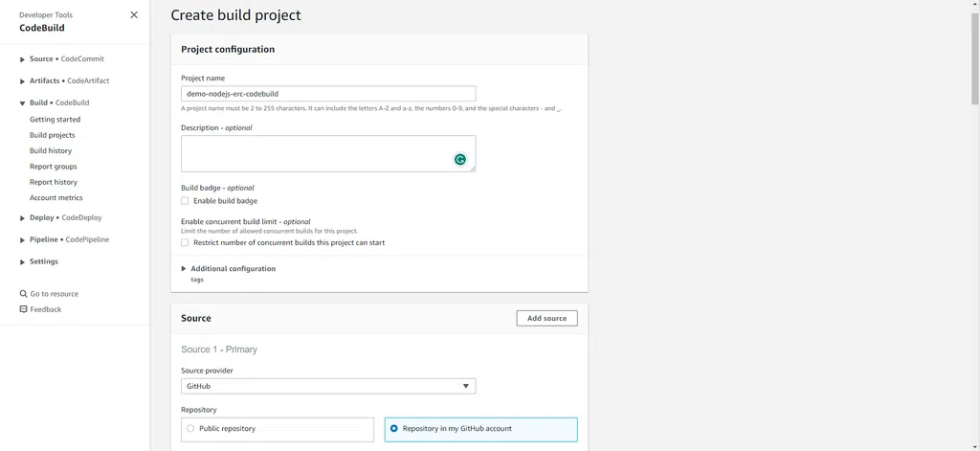
Task: Select Repository in my GitHub account
Action: pos(393,428)
